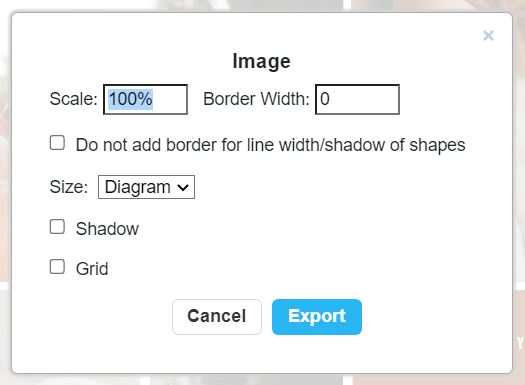Open the Size dropdown showing Diagram
Screen dimensions: 525x385
[x=146, y=187]
